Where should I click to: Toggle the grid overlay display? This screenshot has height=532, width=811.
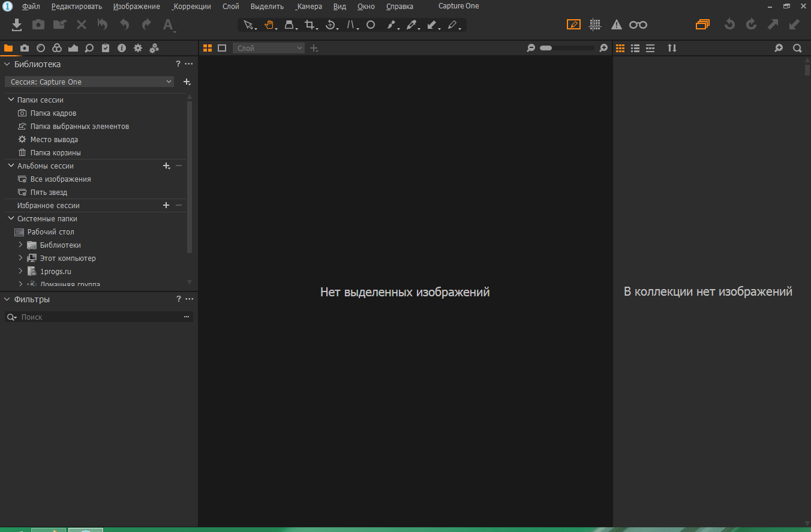coord(595,25)
